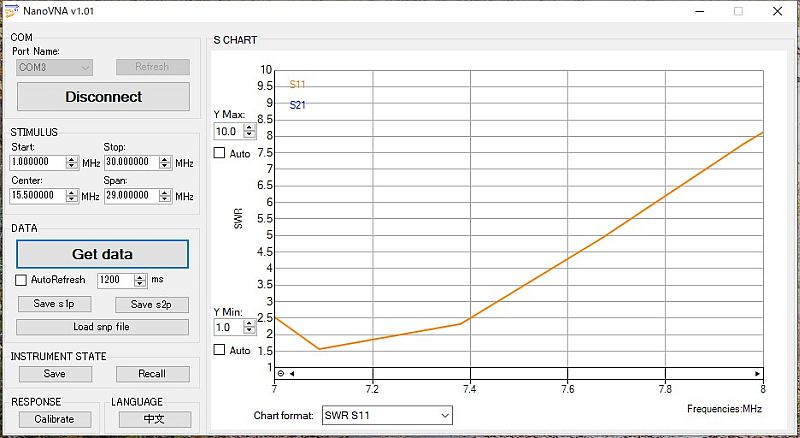Check the Auto box under Y Min
800x438 pixels.
point(220,350)
